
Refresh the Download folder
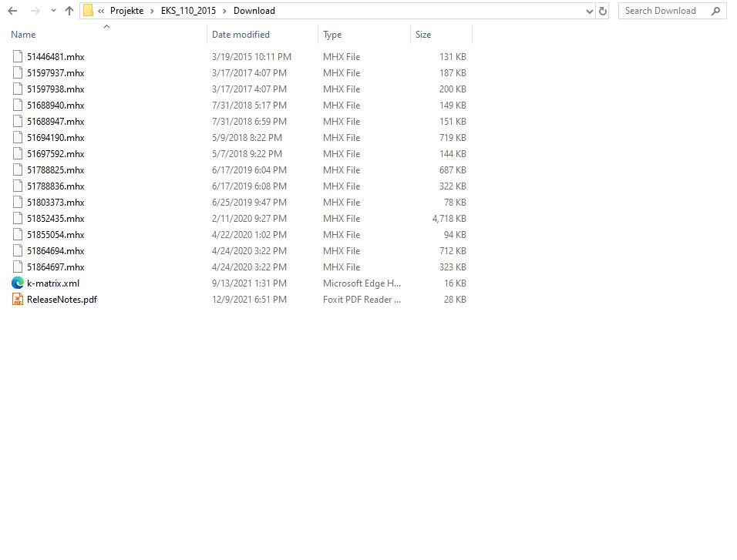pyautogui.click(x=603, y=11)
